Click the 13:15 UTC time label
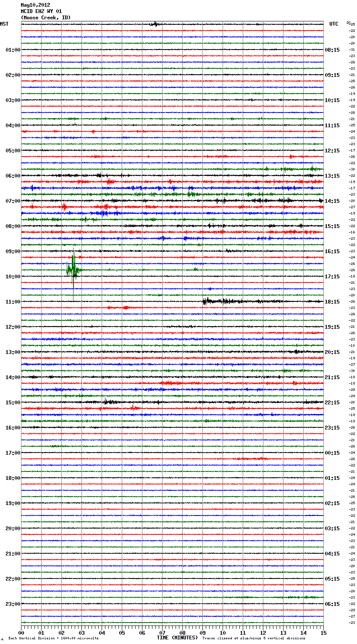The image size is (357, 644). coord(332,176)
